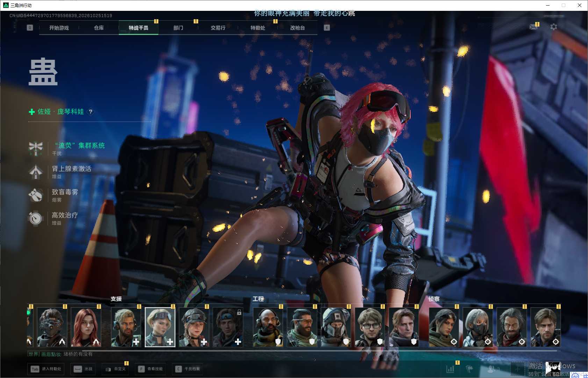
Task: Select the "流荧"集群系统 skill icon
Action: (36, 148)
